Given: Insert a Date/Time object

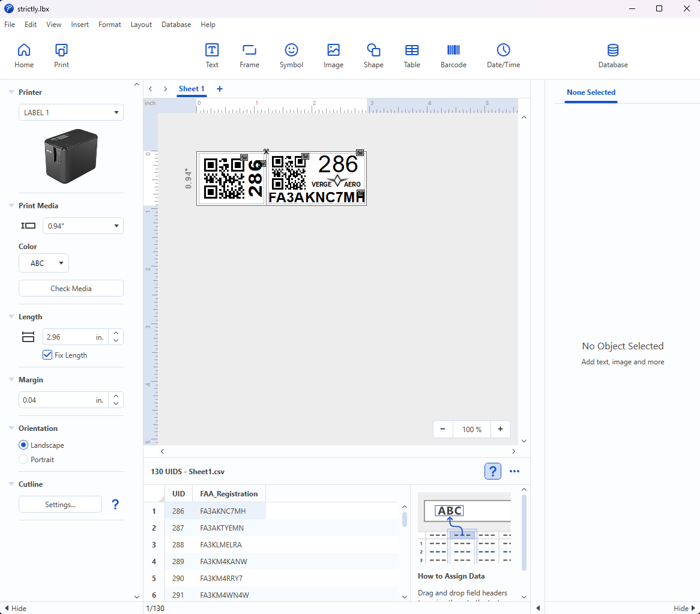Looking at the screenshot, I should (503, 56).
